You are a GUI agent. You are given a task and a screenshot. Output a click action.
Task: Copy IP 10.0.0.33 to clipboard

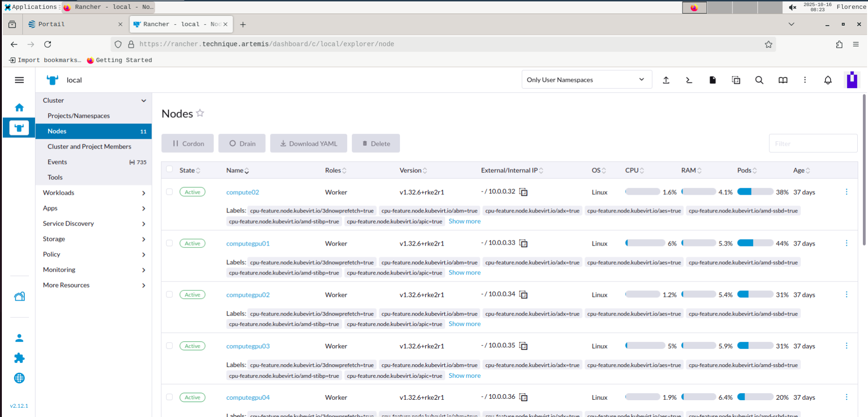pos(524,243)
